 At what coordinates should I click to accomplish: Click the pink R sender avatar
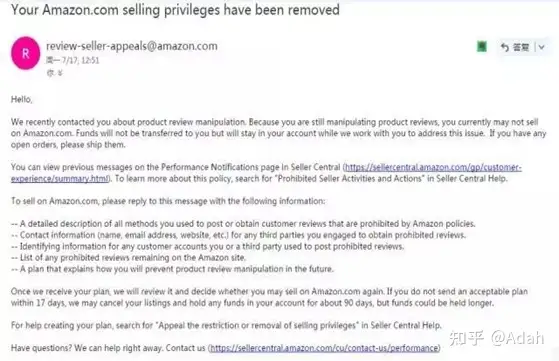tap(26, 53)
